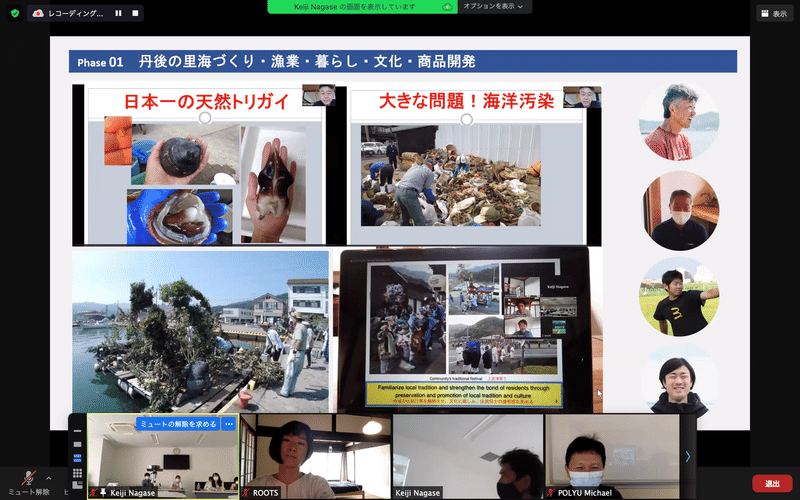Click the レコーディング recording status label
This screenshot has height=500, width=800.
click(x=76, y=14)
